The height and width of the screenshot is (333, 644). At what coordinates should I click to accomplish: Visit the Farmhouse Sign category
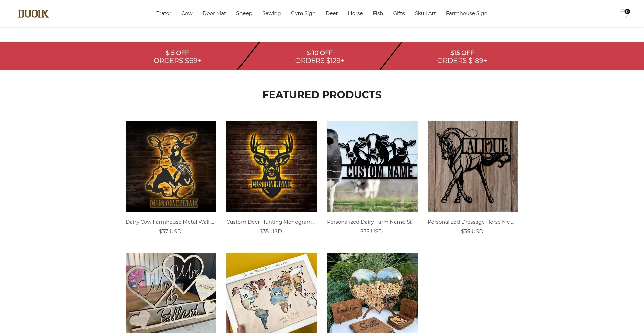pos(467,13)
